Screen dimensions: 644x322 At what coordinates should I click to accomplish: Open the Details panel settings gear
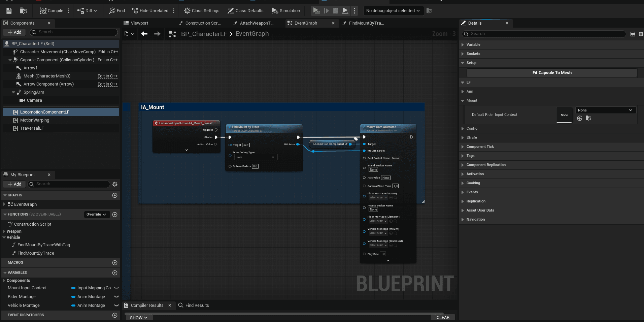point(641,34)
